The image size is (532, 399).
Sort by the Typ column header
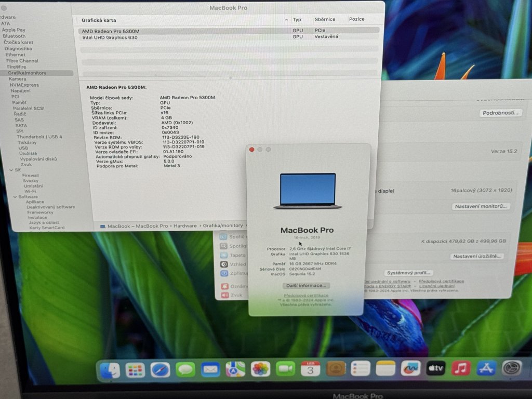(297, 20)
